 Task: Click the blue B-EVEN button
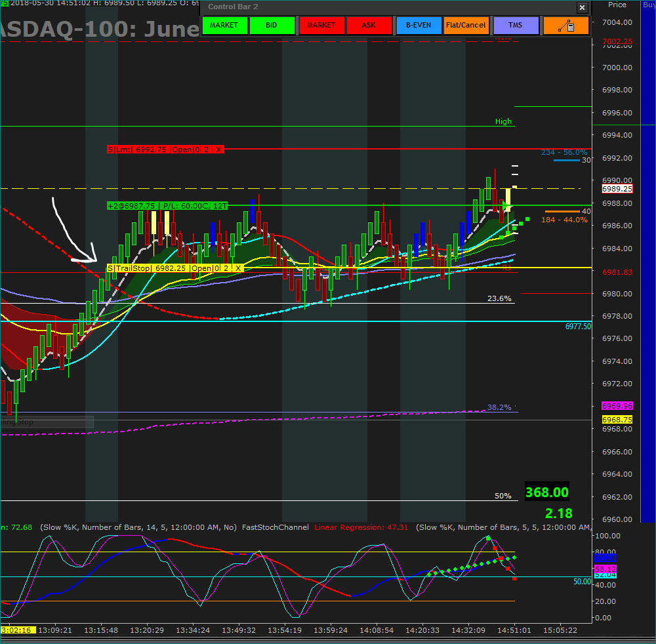click(419, 26)
